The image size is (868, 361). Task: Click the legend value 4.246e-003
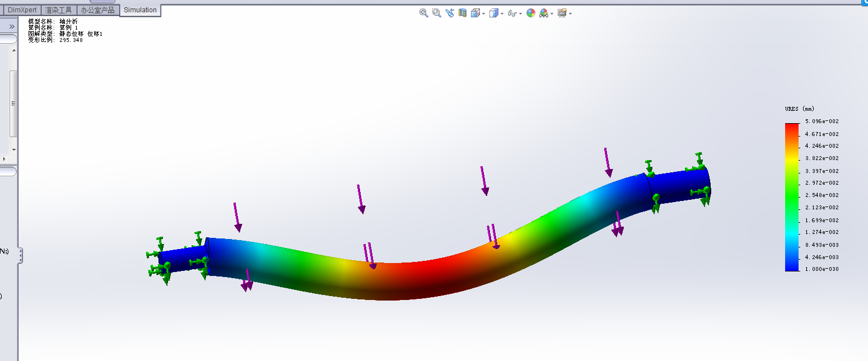click(x=822, y=257)
